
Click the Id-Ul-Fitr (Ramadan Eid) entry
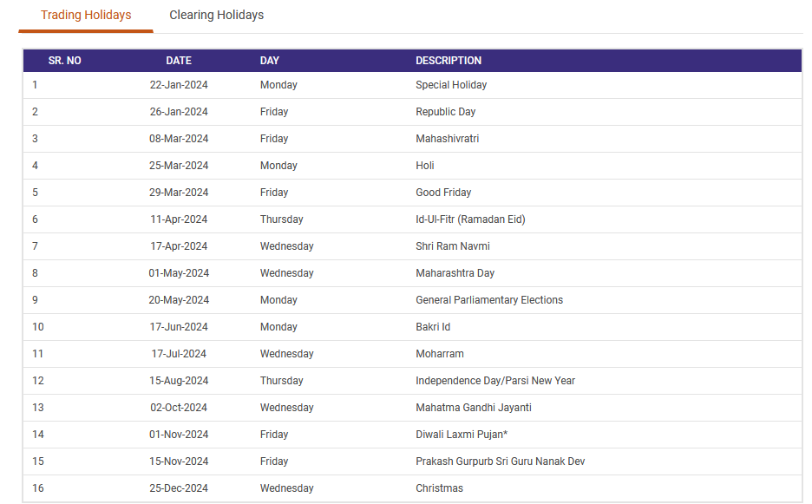point(470,219)
